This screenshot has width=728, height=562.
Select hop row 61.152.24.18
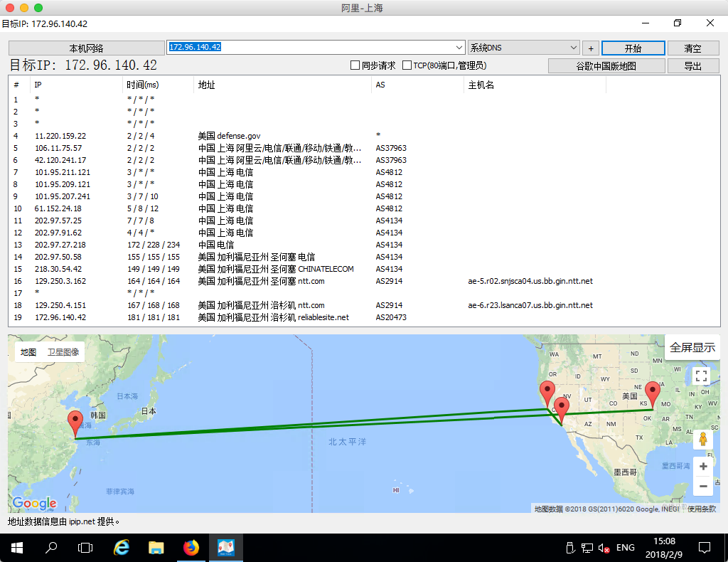(364, 208)
